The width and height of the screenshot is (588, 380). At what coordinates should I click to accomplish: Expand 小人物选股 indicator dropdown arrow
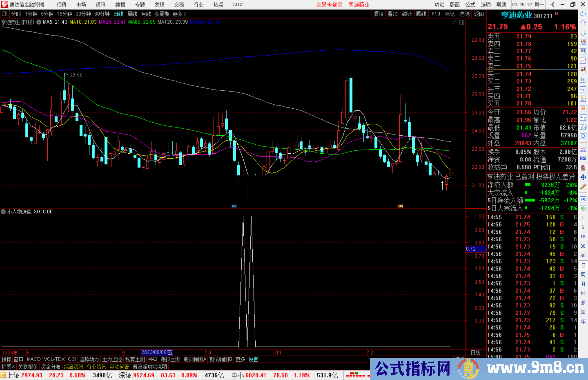pos(3,212)
